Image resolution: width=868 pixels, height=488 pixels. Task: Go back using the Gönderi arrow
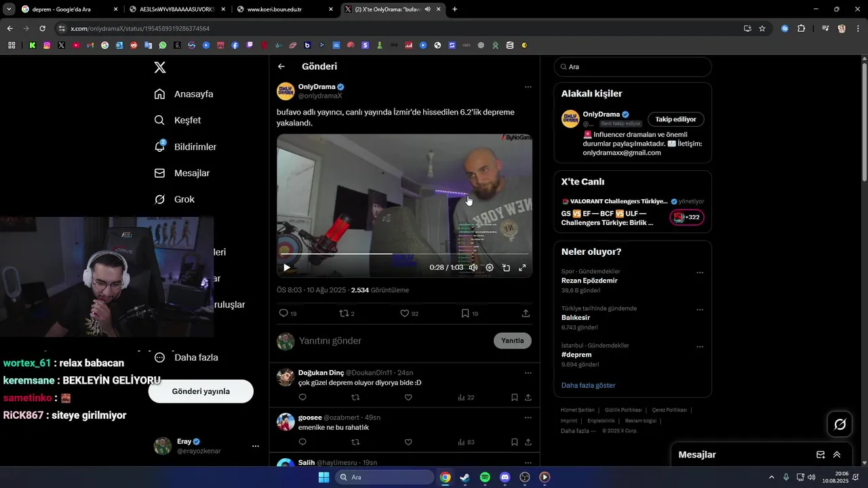(281, 66)
